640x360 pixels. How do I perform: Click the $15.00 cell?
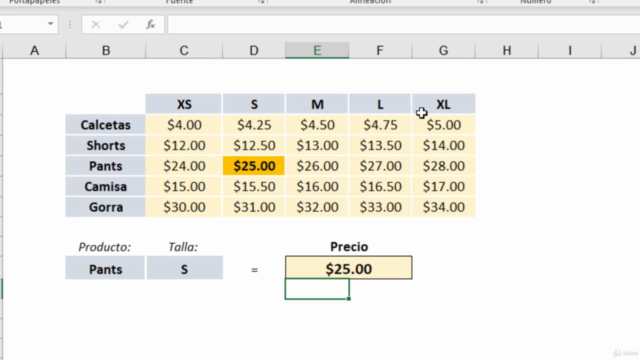(x=184, y=187)
